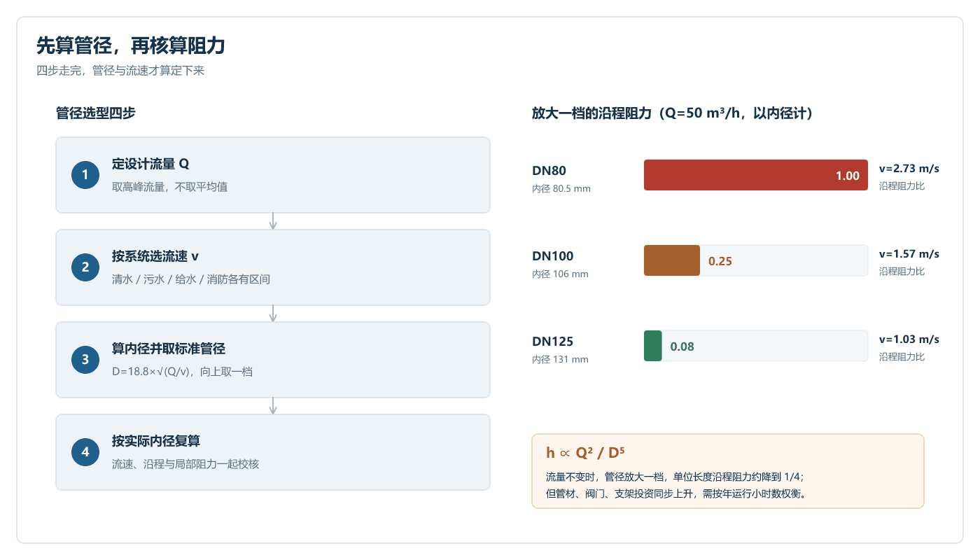Select the DN125 pipe label

553,342
